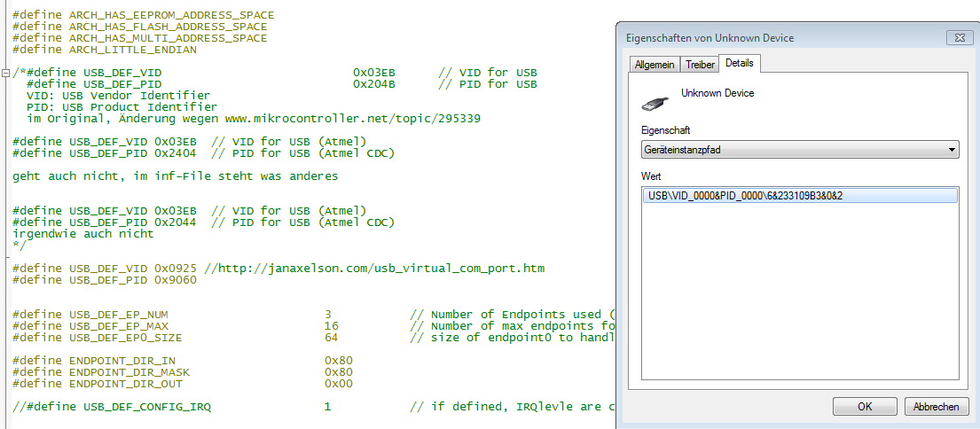Confirm the dialog with OK
The height and width of the screenshot is (429, 980).
click(x=865, y=407)
